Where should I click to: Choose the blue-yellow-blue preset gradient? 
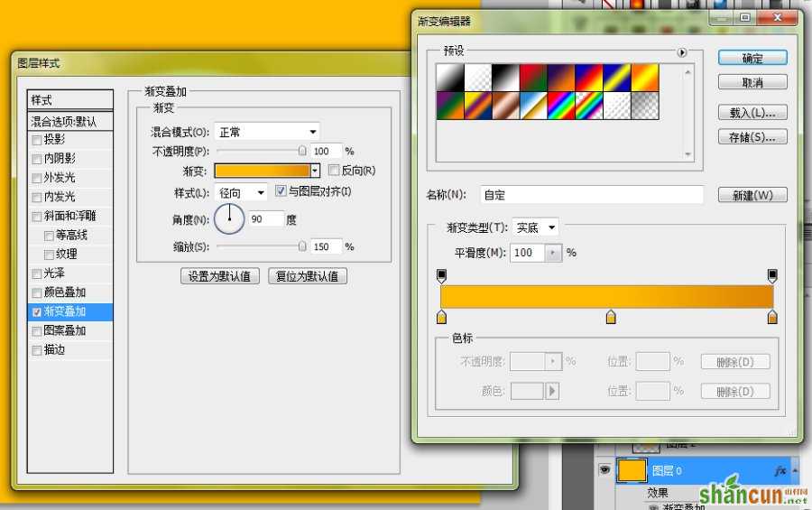click(617, 78)
